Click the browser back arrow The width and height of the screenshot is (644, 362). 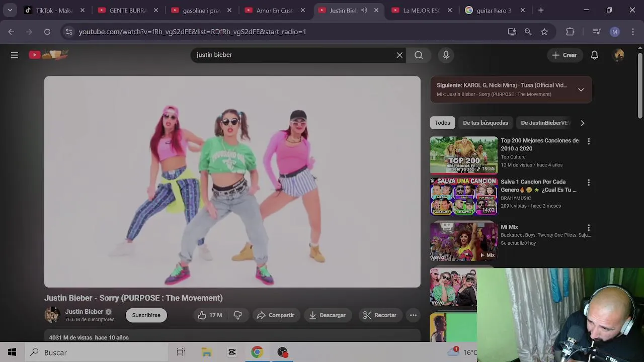11,32
